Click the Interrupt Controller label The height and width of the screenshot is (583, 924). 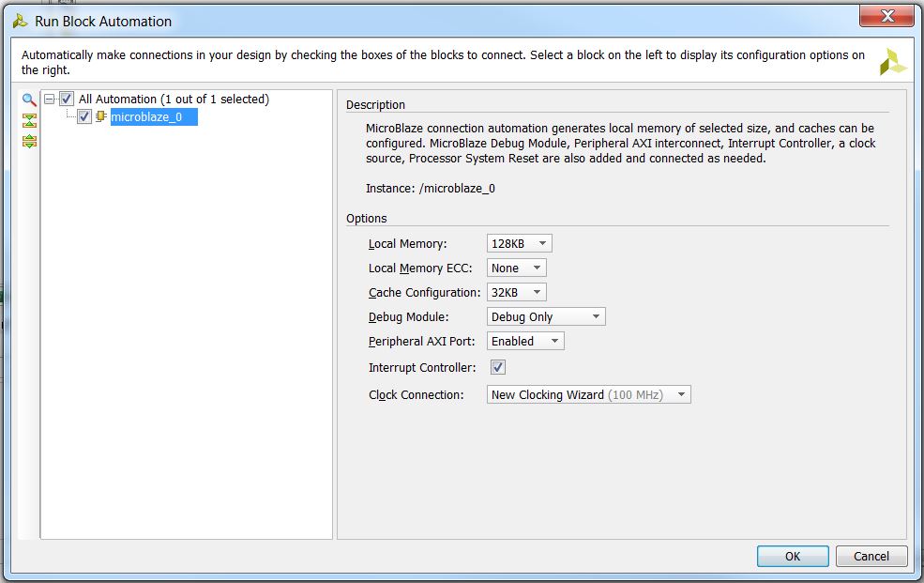tap(422, 367)
